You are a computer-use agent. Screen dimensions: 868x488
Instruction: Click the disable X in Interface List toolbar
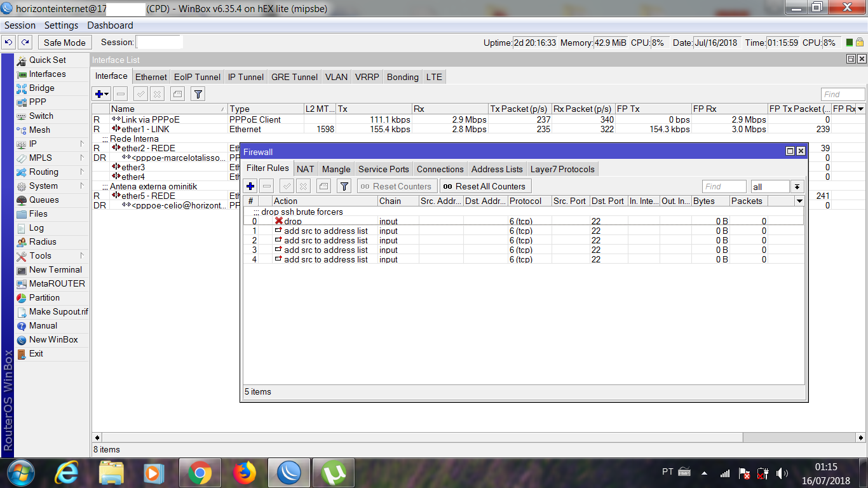(157, 94)
